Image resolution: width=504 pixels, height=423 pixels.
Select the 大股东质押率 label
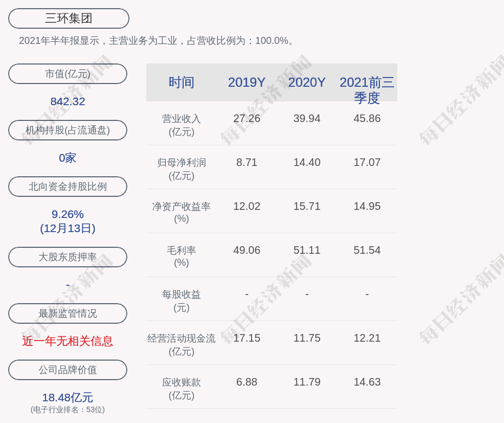click(x=68, y=257)
